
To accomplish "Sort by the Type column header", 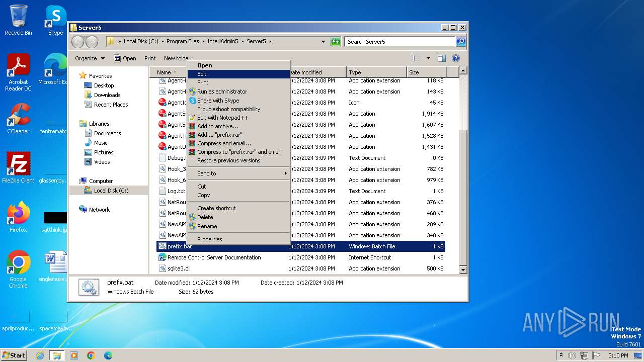I will 376,72.
